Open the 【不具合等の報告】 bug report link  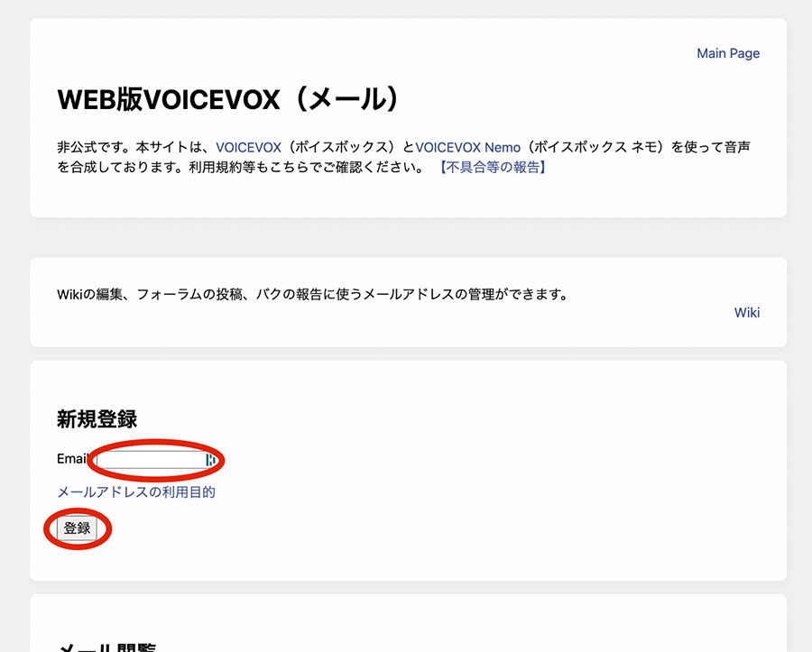(x=493, y=167)
